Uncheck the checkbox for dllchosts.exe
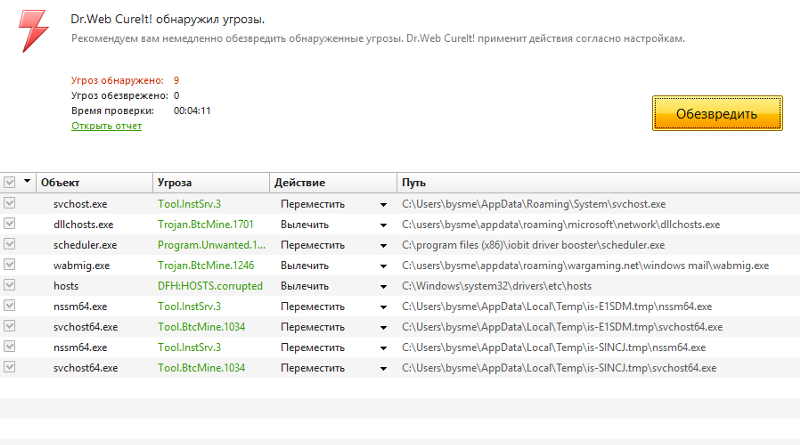Image resolution: width=800 pixels, height=445 pixels. 9,224
